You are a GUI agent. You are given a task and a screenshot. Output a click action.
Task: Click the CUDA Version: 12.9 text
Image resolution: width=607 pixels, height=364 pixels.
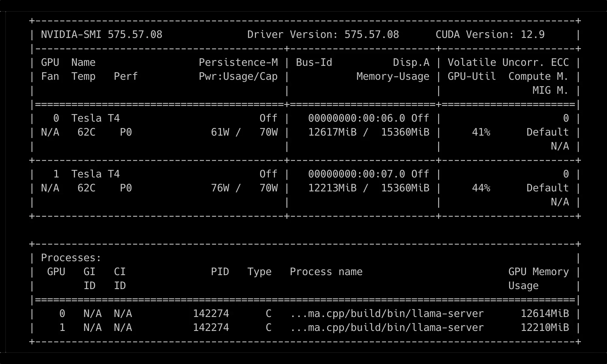point(490,35)
